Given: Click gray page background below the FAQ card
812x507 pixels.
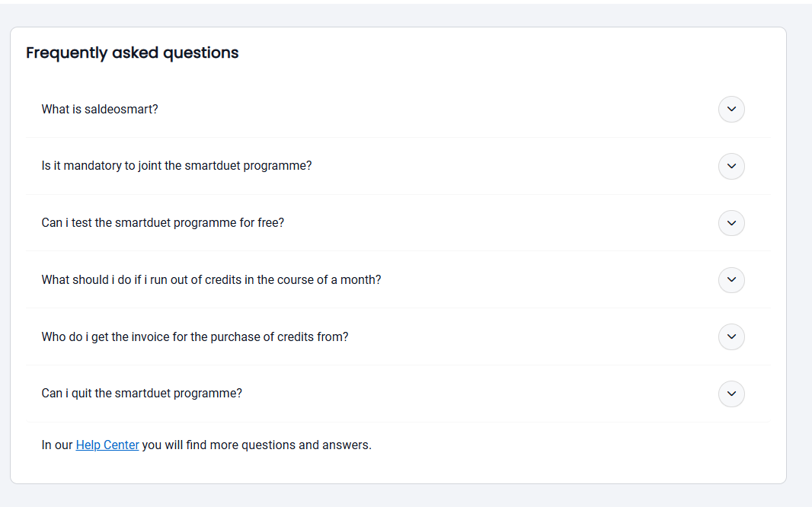Looking at the screenshot, I should point(406,496).
